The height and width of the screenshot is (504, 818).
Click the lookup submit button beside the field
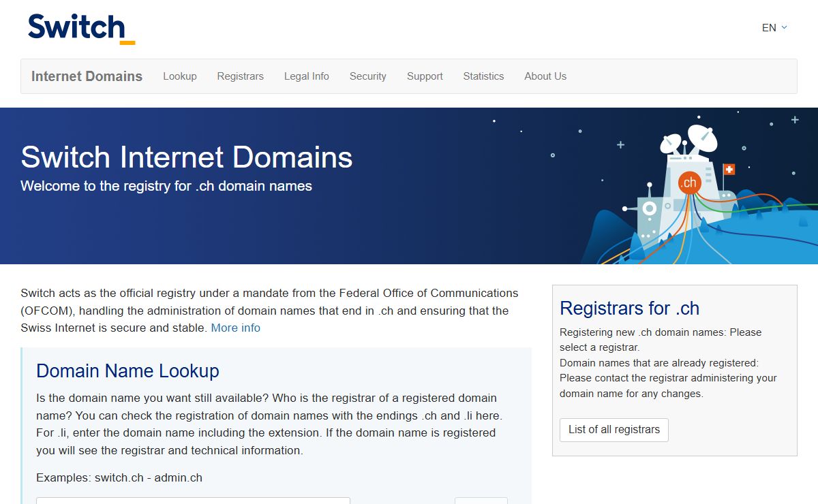pyautogui.click(x=481, y=501)
